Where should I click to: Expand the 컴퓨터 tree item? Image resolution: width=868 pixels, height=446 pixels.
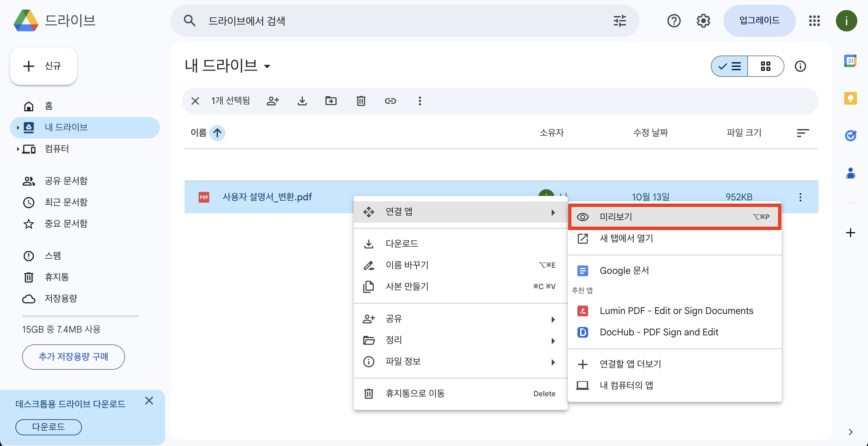pyautogui.click(x=17, y=149)
